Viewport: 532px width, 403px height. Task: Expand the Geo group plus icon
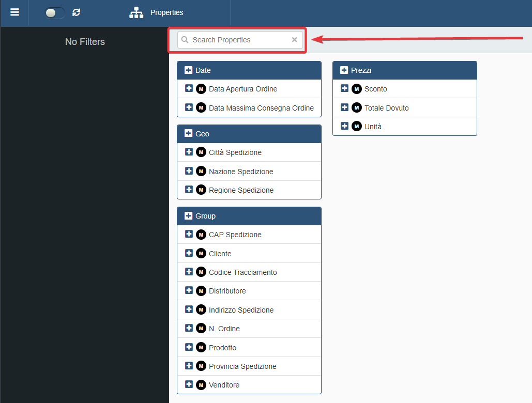tap(189, 134)
